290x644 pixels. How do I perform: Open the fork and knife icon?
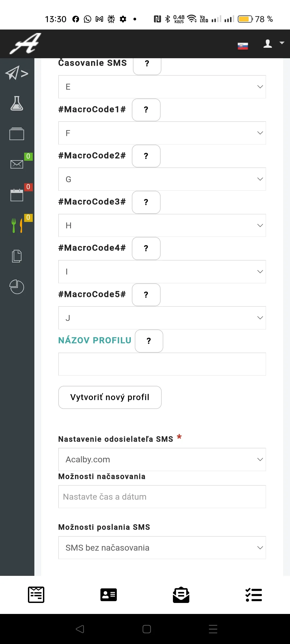pos(17,225)
